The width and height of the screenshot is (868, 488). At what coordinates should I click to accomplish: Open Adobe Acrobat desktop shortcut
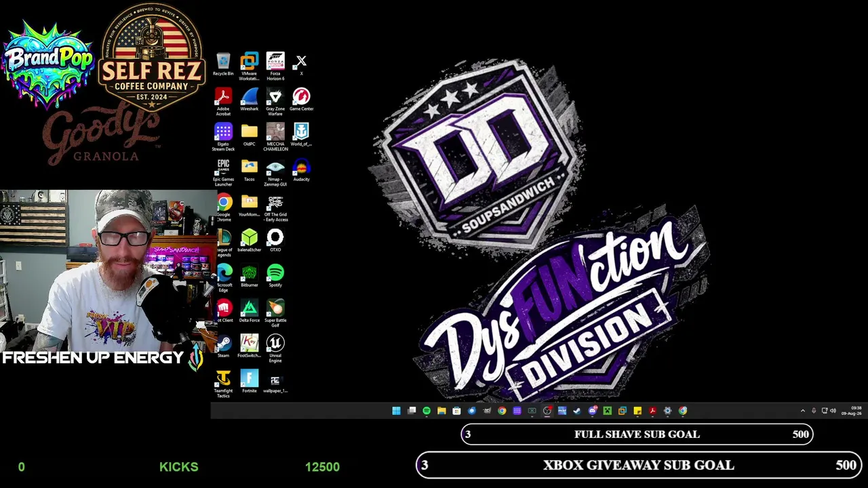tap(223, 102)
